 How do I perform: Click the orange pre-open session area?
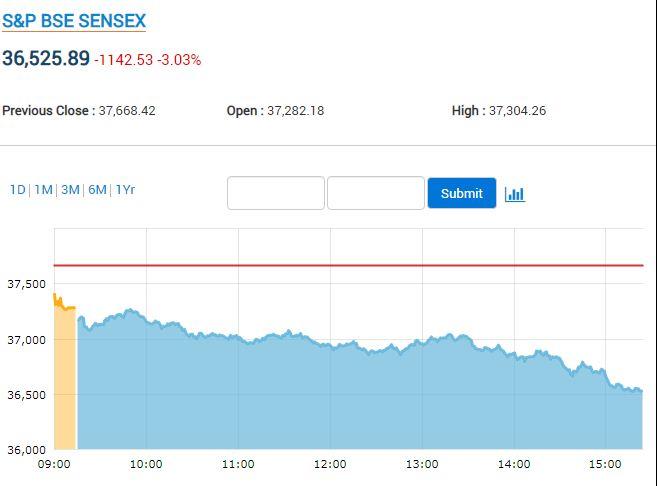(65, 377)
